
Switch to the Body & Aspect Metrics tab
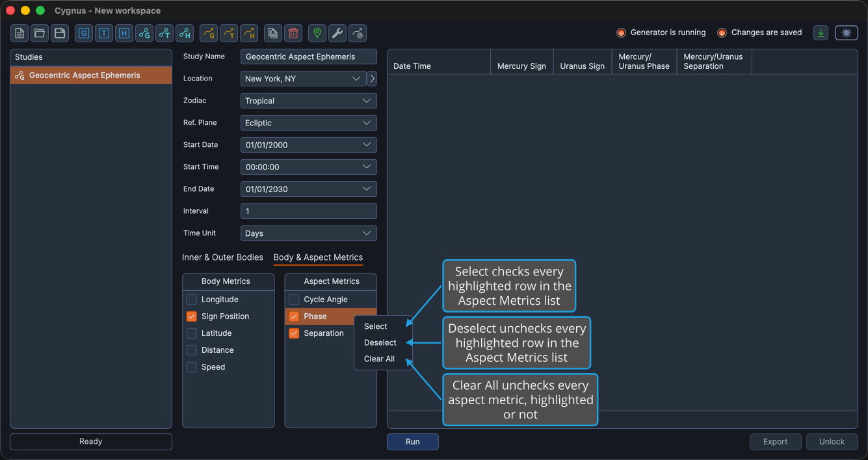[318, 257]
